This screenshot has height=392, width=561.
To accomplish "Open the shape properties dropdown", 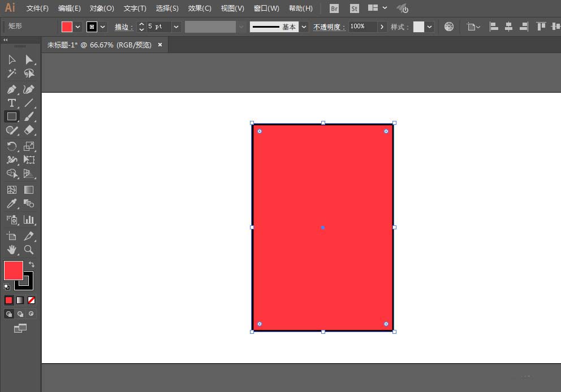I will (x=473, y=27).
